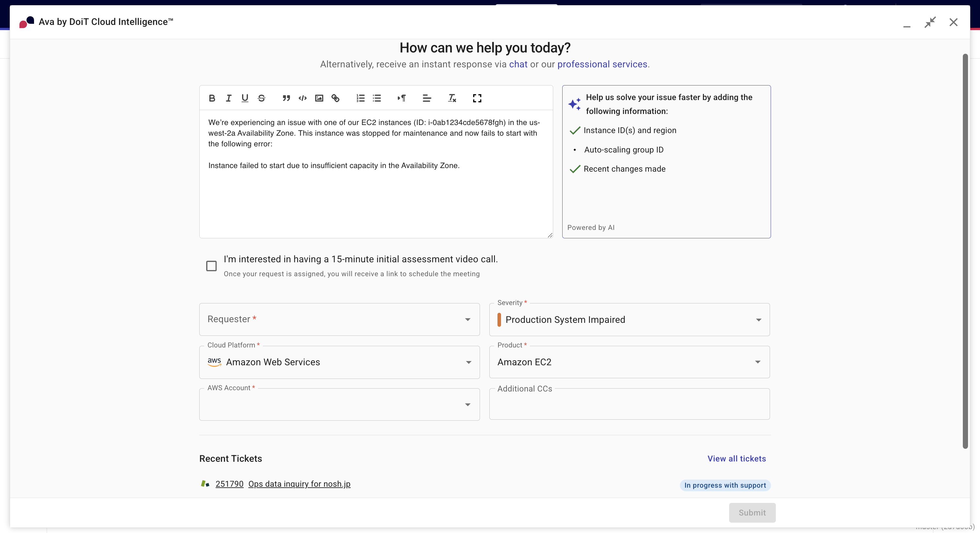Screen dimensions: 980x533
Task: Open the Product dropdown showing Amazon EC2
Action: pyautogui.click(x=629, y=362)
